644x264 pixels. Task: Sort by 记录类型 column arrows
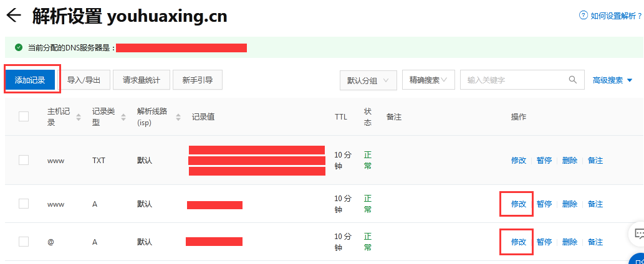123,117
